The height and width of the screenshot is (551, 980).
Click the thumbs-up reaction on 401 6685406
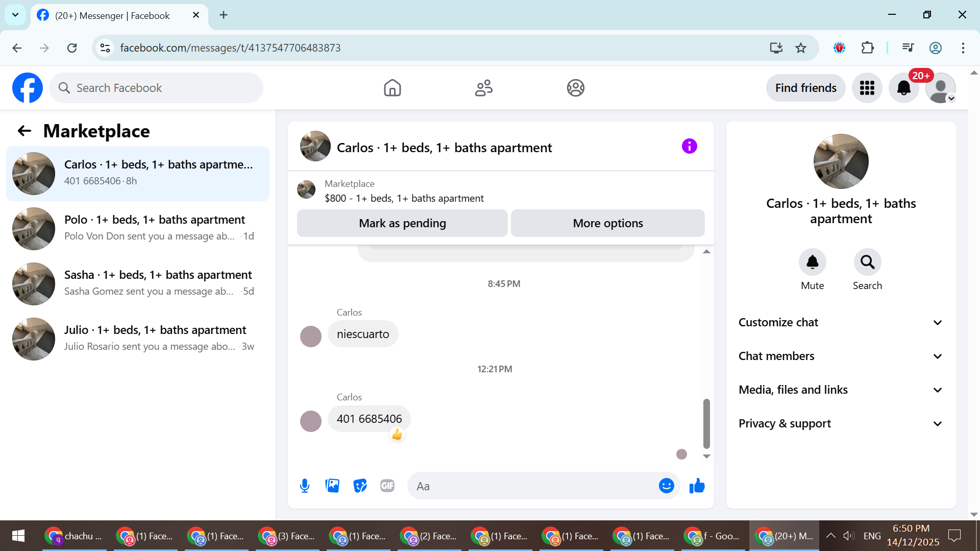397,434
